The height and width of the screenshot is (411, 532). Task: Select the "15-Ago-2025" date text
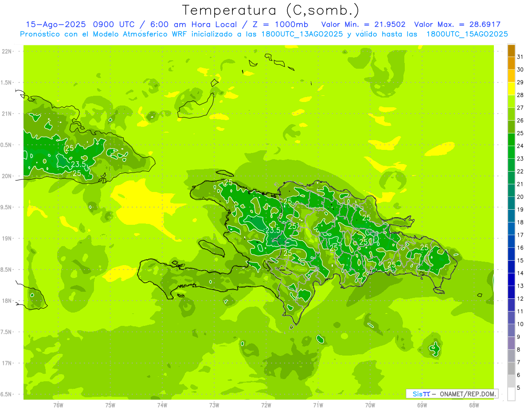(x=56, y=24)
